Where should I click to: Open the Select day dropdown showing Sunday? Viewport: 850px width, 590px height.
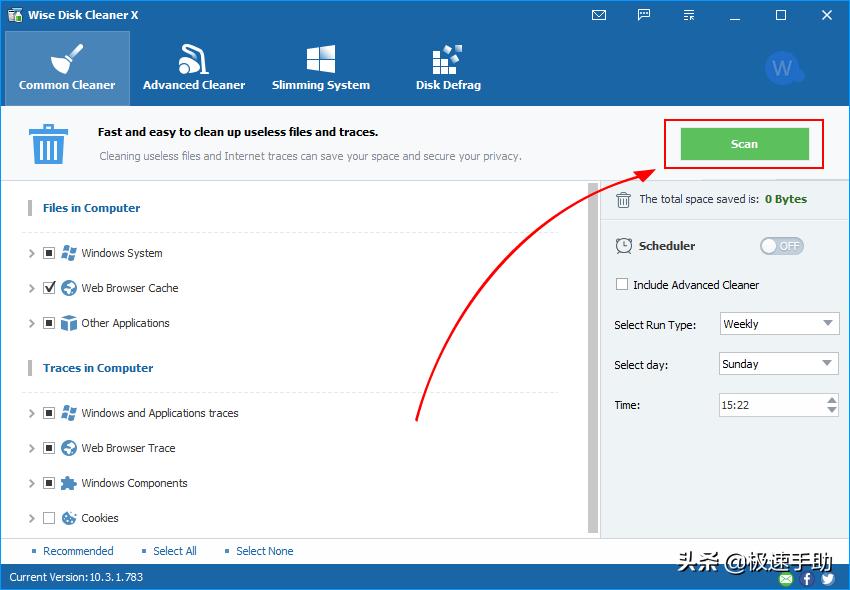779,364
